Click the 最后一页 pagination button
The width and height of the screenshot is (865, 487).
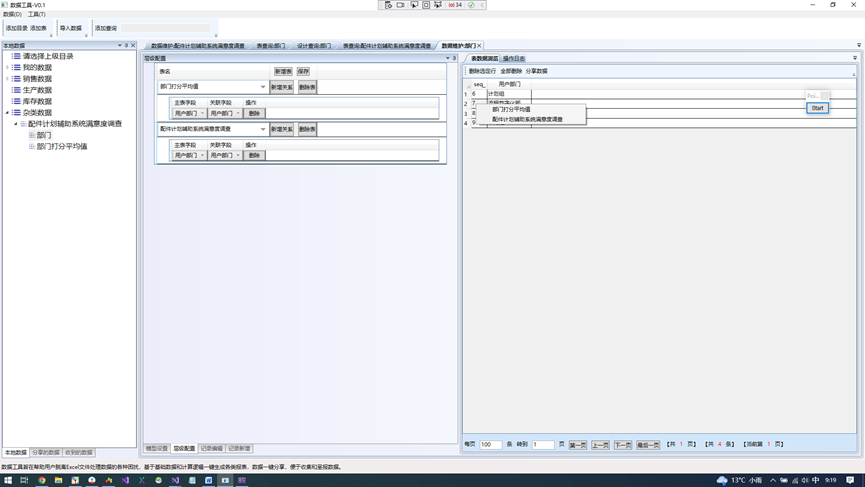point(648,445)
